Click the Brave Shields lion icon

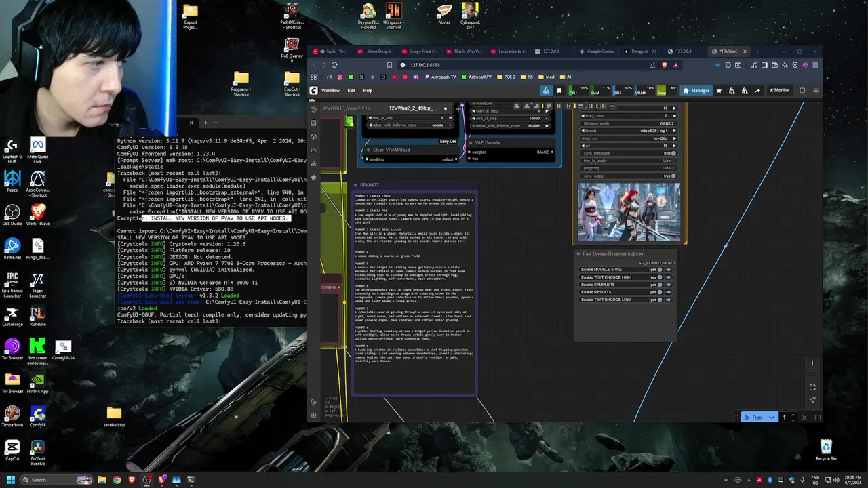[x=664, y=65]
